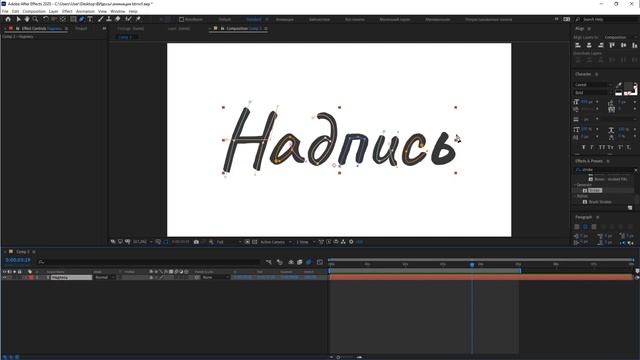
Task: Select the Type text tool
Action: pos(90,19)
